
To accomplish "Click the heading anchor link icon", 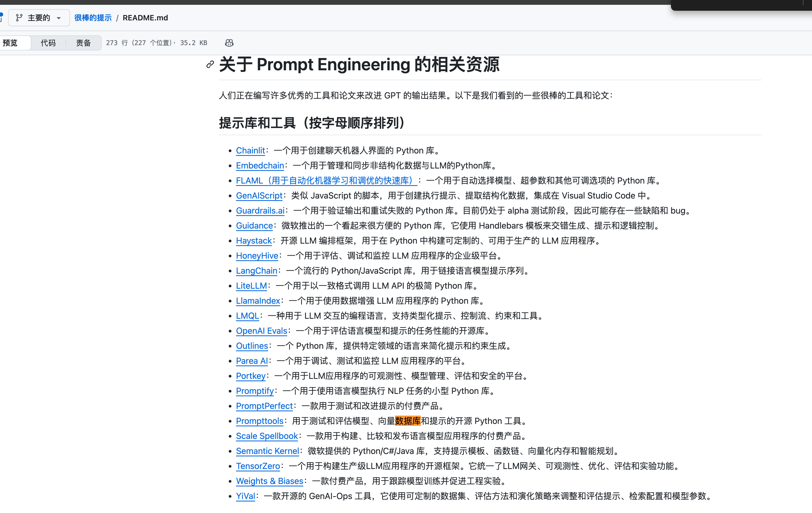I will click(210, 64).
